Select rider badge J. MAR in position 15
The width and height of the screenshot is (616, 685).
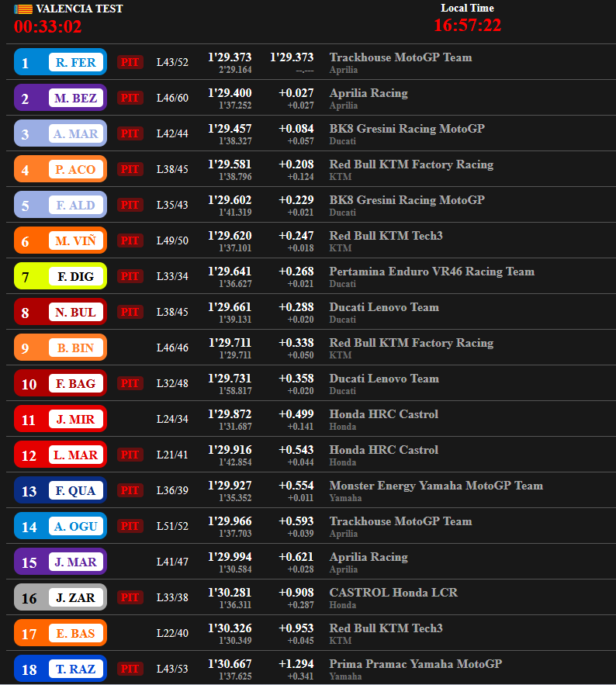61,562
